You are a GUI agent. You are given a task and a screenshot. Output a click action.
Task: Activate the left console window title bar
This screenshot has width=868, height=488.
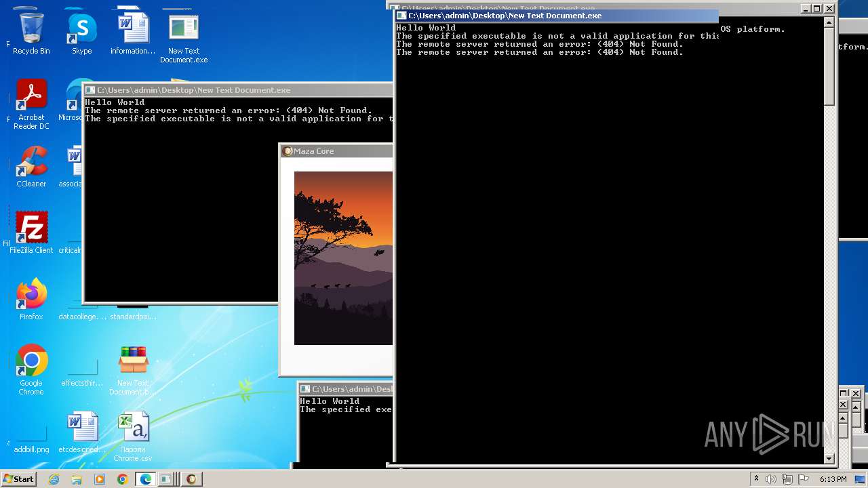237,90
